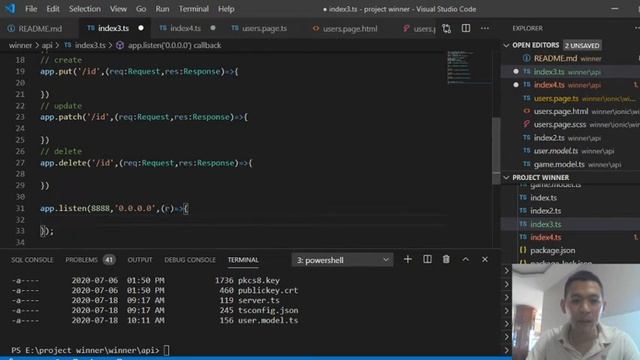Maximize the panel with chevron up
The width and height of the screenshot is (640, 360).
point(465,260)
